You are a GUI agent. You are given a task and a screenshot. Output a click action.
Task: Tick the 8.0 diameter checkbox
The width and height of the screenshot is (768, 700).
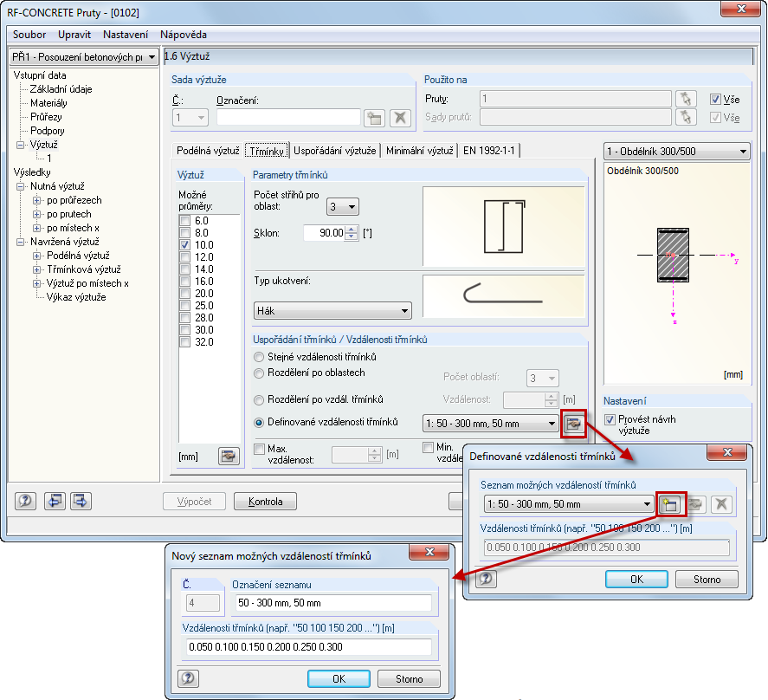185,233
